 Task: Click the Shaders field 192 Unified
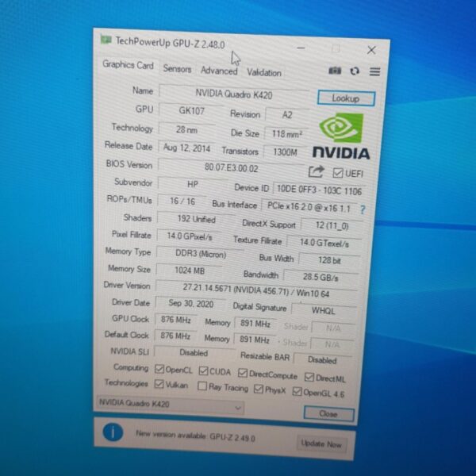197,219
